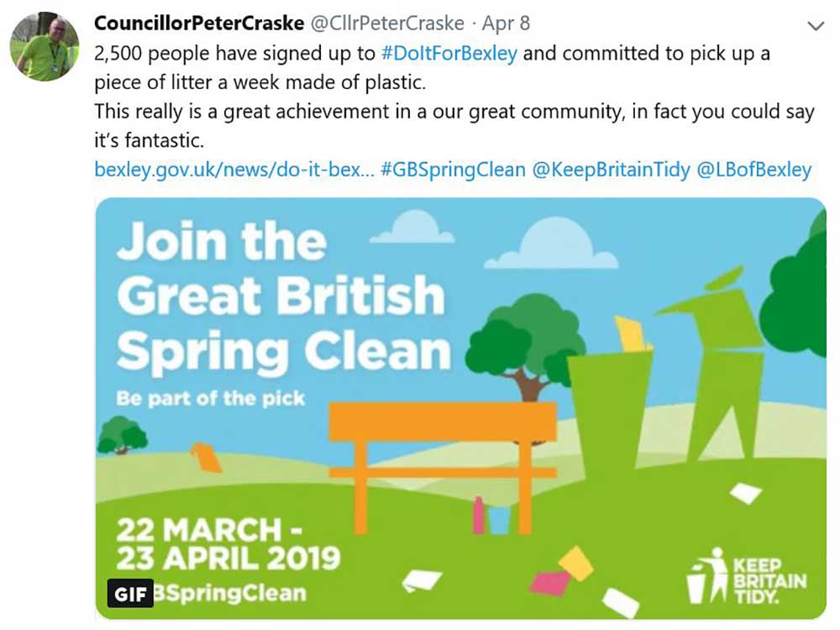Open the Apr 8 tweet timestamp
840x630 pixels.
pos(506,23)
